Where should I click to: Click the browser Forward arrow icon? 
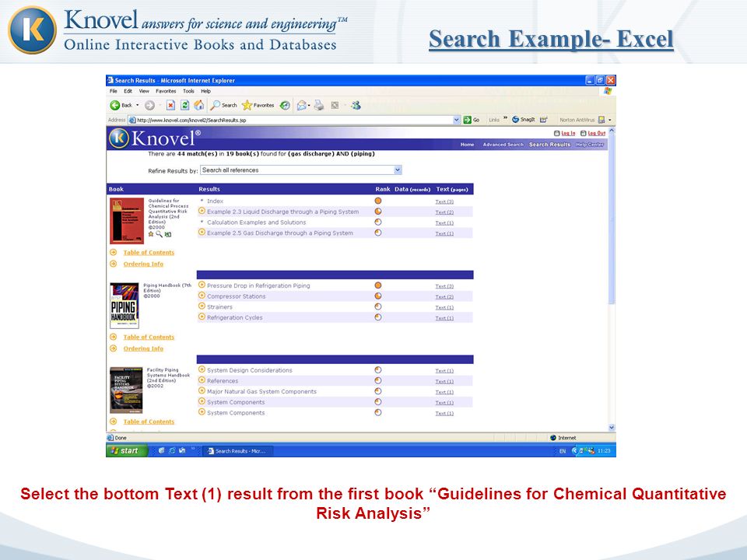149,105
